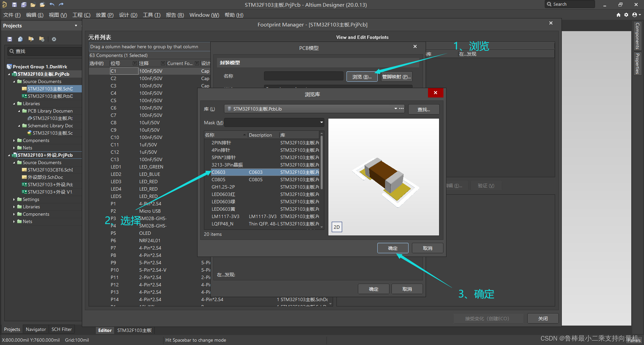The width and height of the screenshot is (644, 345).
Task: Select STM32F103主板.SchDoc document icon in tree
Action: [x=24, y=89]
